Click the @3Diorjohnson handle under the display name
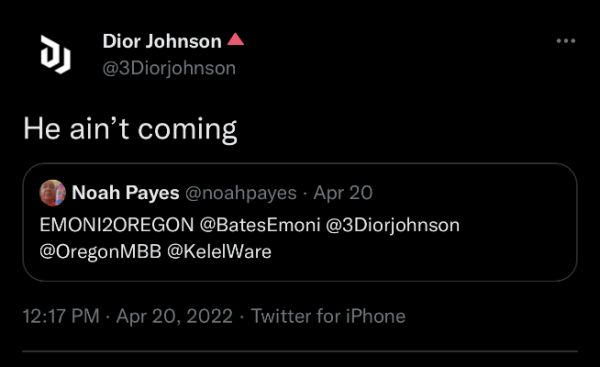The height and width of the screenshot is (367, 600). (x=169, y=68)
